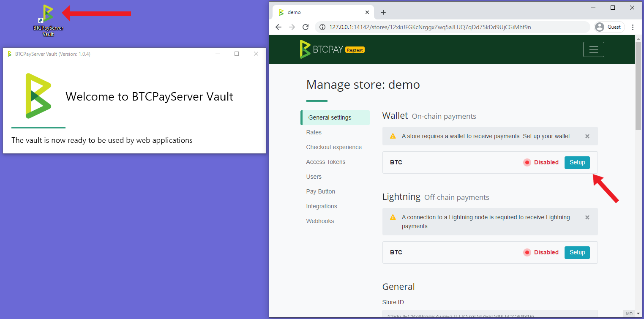Image resolution: width=644 pixels, height=319 pixels.
Task: Open the Users section
Action: (x=314, y=177)
